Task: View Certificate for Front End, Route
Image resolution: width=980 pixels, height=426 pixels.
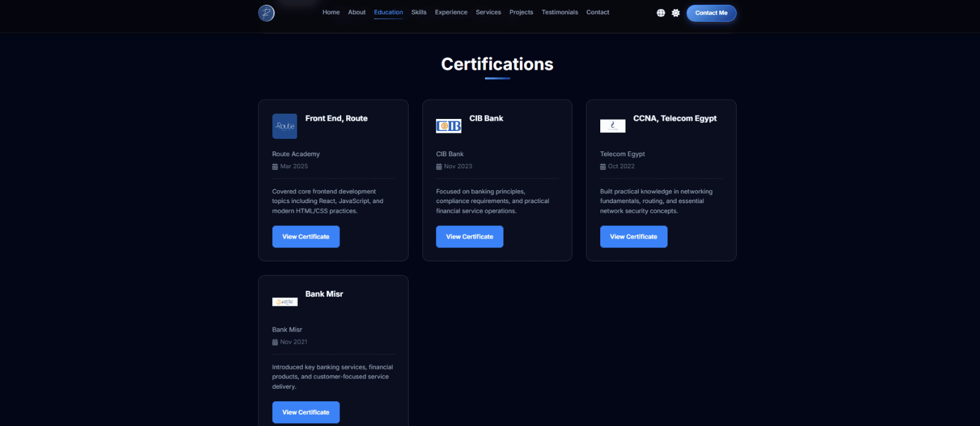Action: coord(306,237)
